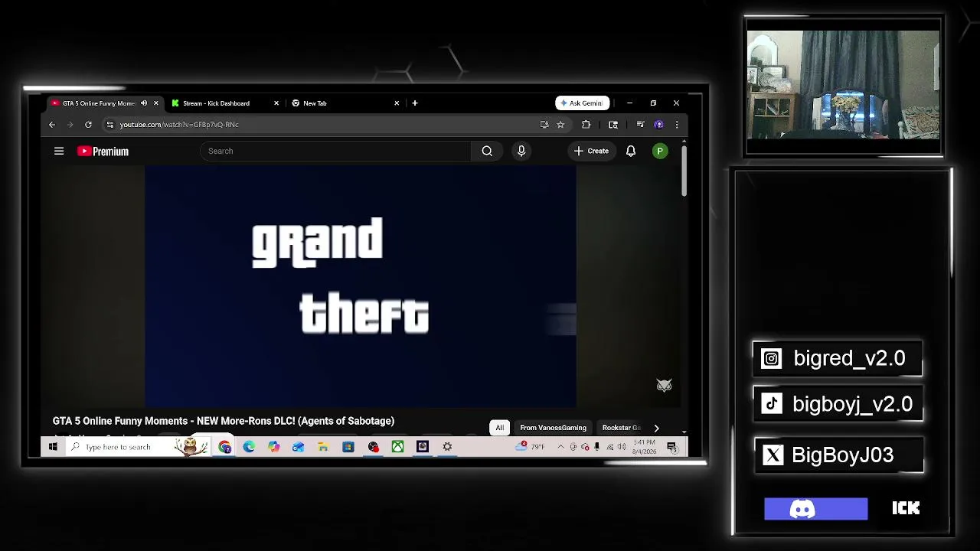Reload the YouTube page

pyautogui.click(x=88, y=125)
